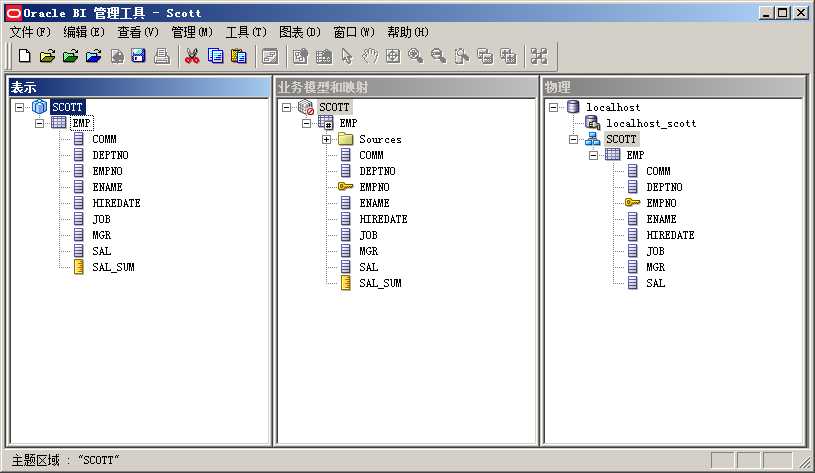Screen dimensions: 815x473
Task: Click the Paste clipboard toolbar icon
Action: [x=239, y=56]
